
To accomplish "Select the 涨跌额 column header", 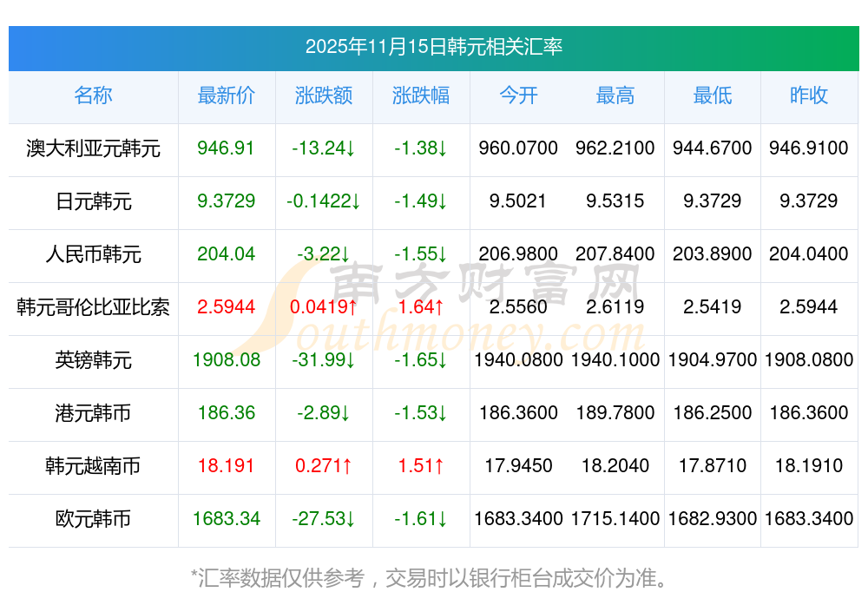I will click(324, 95).
